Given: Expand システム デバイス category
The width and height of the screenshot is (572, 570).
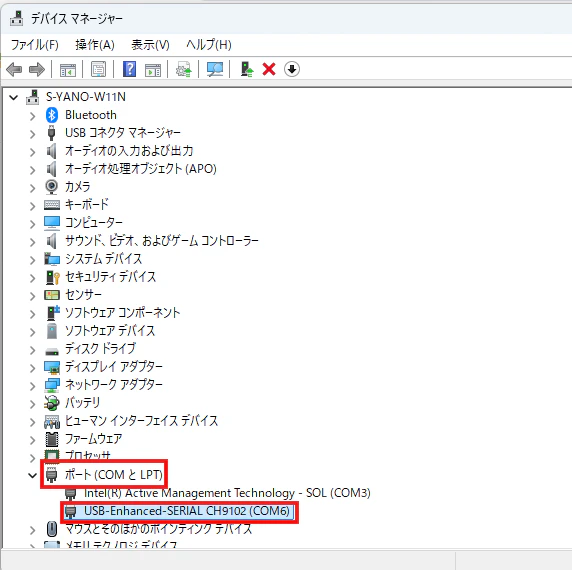Looking at the screenshot, I should 32,260.
